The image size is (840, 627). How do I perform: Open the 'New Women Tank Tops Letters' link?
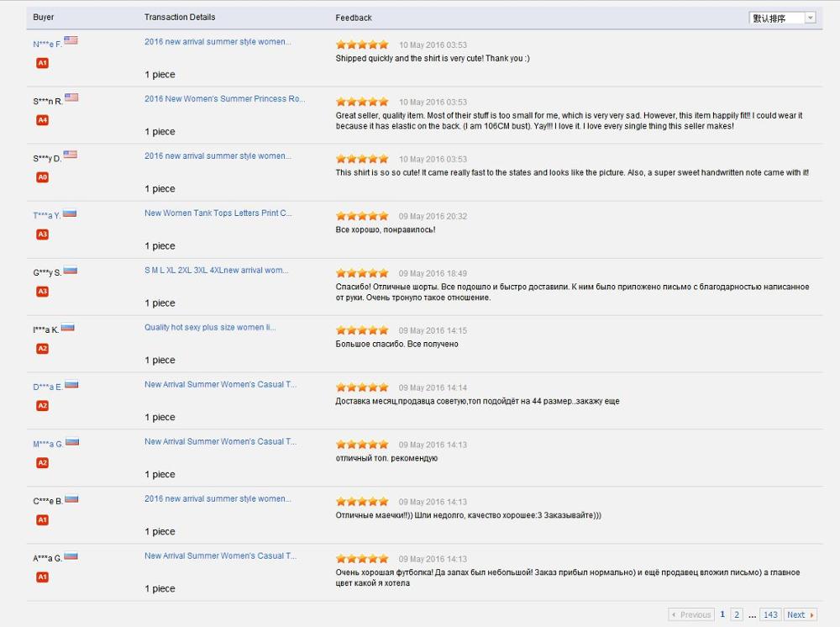pyautogui.click(x=218, y=213)
